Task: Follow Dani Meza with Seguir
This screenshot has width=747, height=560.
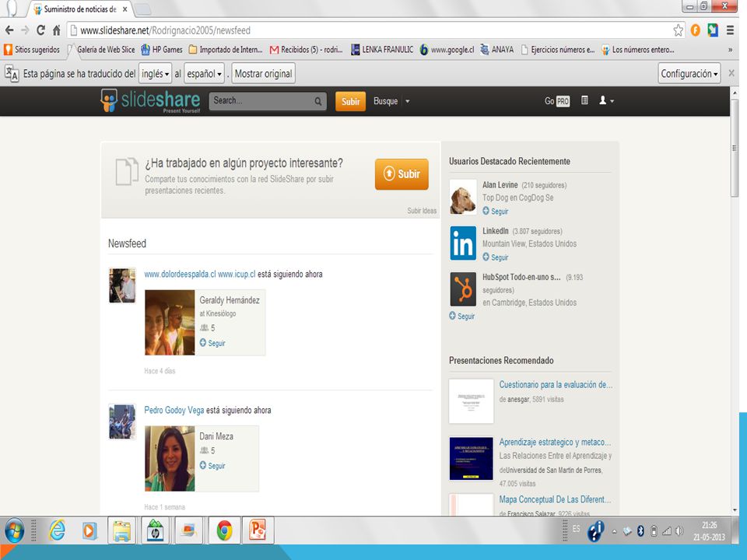Action: click(x=212, y=466)
